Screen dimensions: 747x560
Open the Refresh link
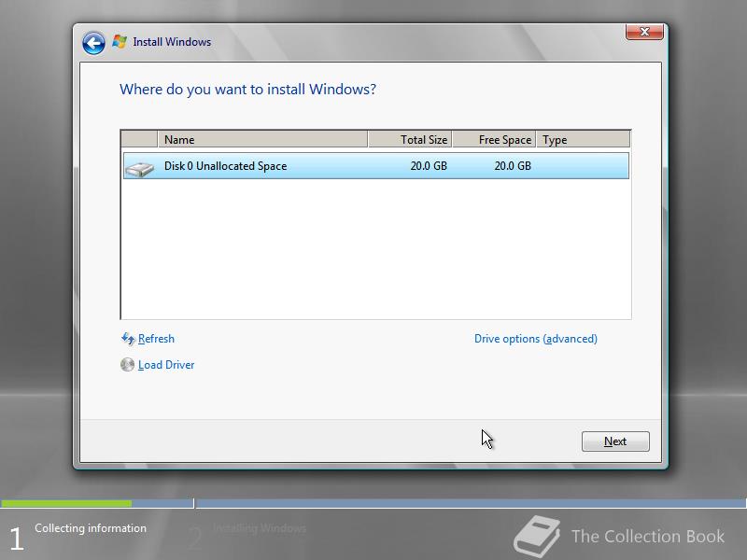(156, 339)
